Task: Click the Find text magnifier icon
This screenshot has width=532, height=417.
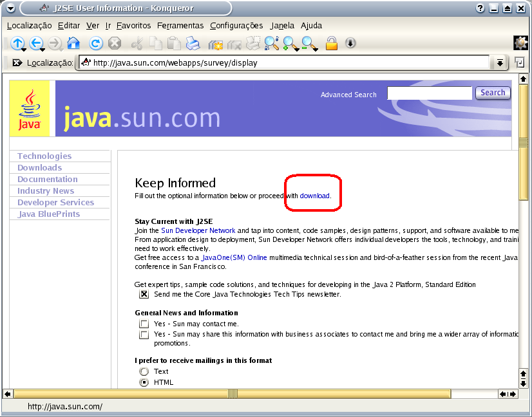Action: (272, 43)
